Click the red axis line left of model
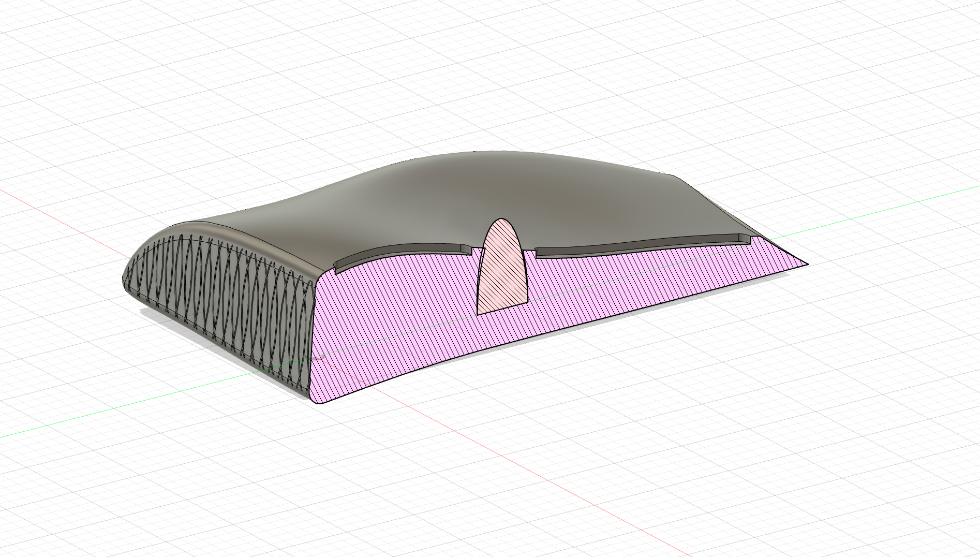 (x=62, y=211)
